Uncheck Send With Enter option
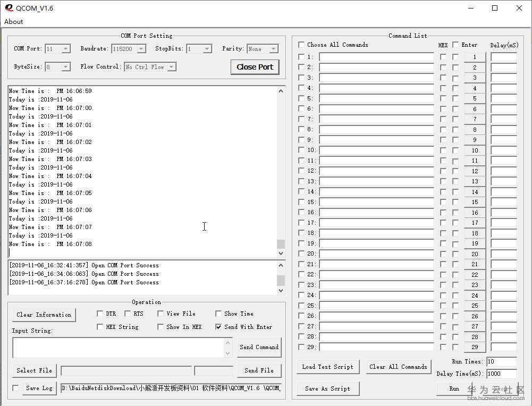This screenshot has width=532, height=406. [218, 327]
